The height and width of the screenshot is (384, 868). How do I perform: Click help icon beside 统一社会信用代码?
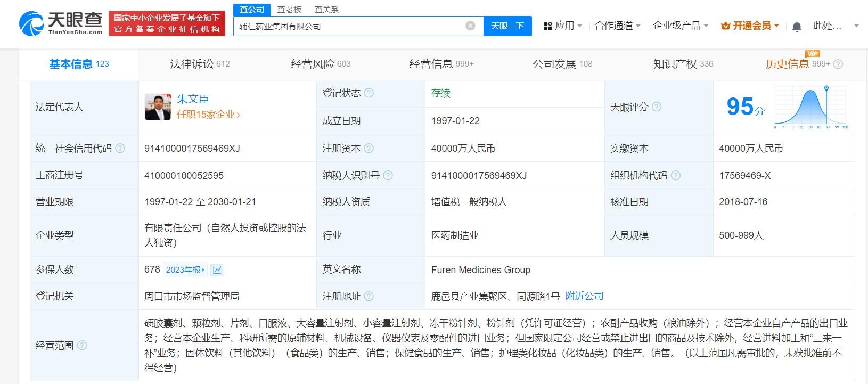120,149
